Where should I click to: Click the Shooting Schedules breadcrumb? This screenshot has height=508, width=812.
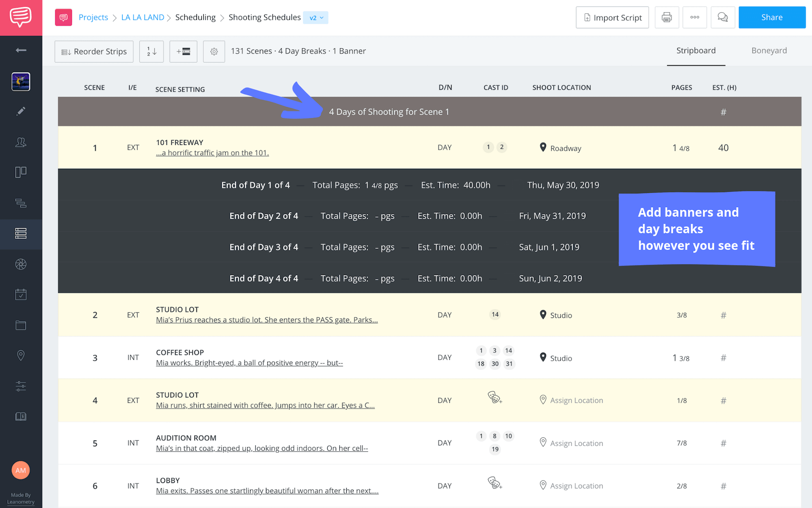pyautogui.click(x=265, y=17)
